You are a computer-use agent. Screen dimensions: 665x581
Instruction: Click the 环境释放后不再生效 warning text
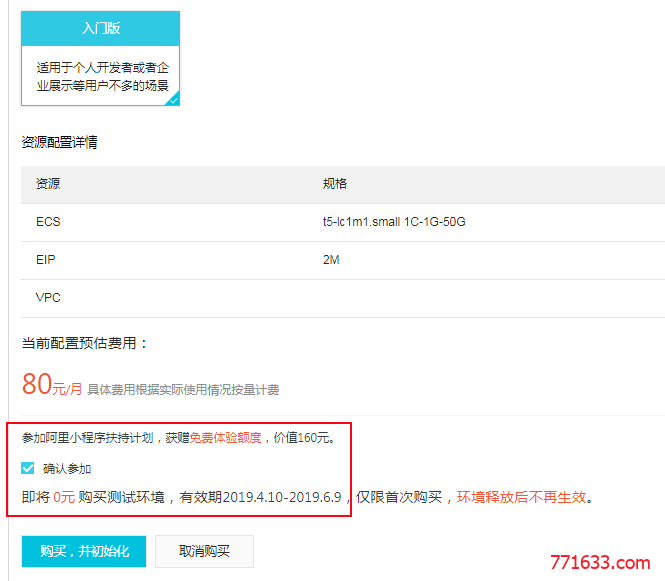521,497
